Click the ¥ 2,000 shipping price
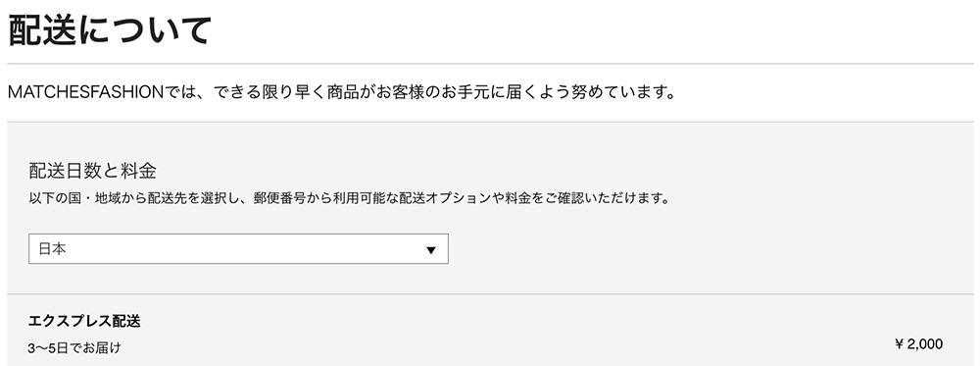980x366 pixels. click(919, 344)
